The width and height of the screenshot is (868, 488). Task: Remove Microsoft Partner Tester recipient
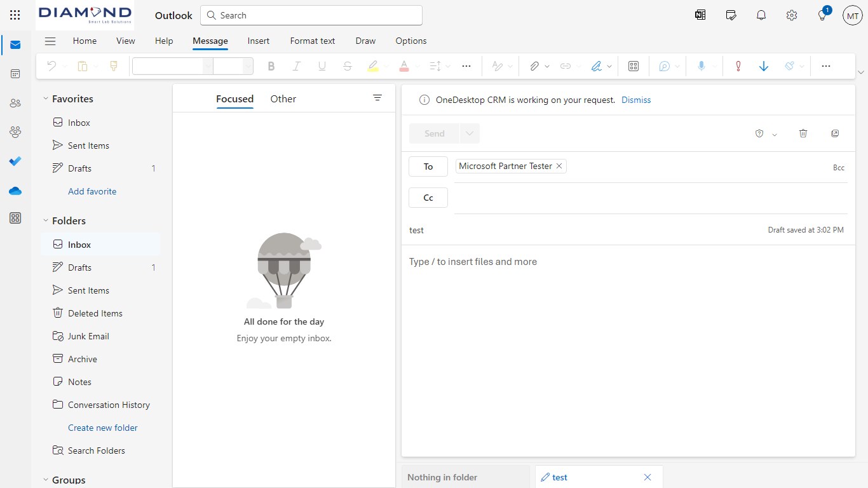coord(559,166)
